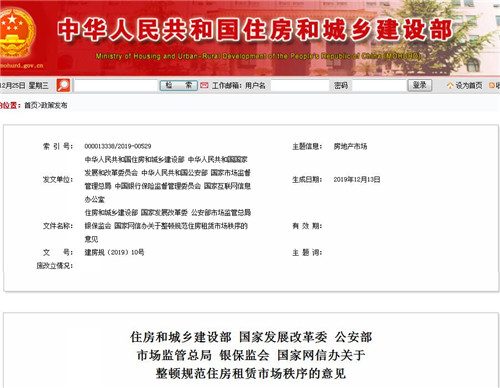Open 政策发布 breadcrumb link
The width and height of the screenshot is (500, 388).
point(54,105)
